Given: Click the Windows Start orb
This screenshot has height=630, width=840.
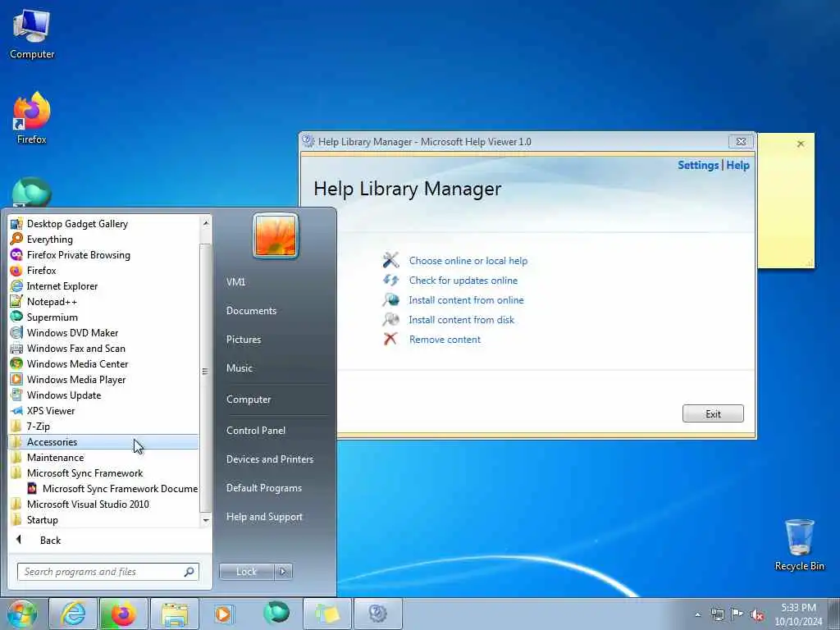Looking at the screenshot, I should [21, 614].
